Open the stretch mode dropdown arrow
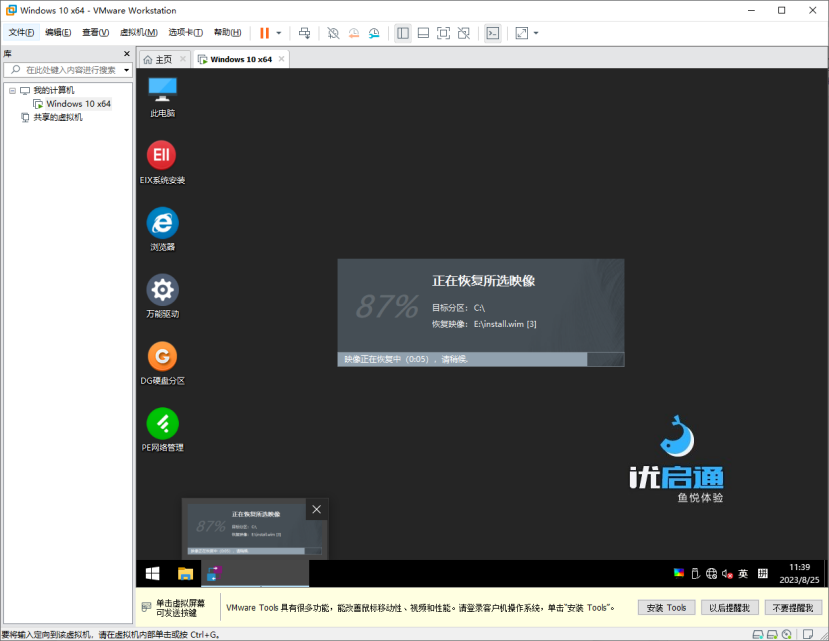 point(536,33)
